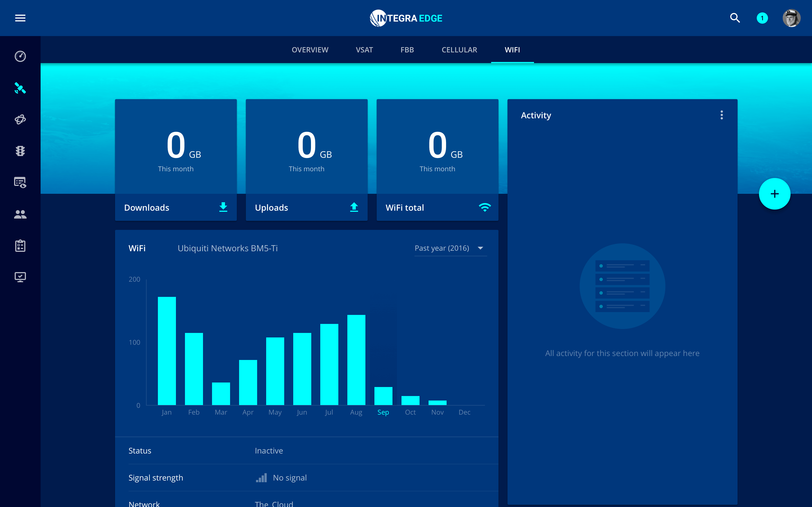Select the Sep month label on chart
Image resolution: width=812 pixels, height=507 pixels.
(x=383, y=412)
